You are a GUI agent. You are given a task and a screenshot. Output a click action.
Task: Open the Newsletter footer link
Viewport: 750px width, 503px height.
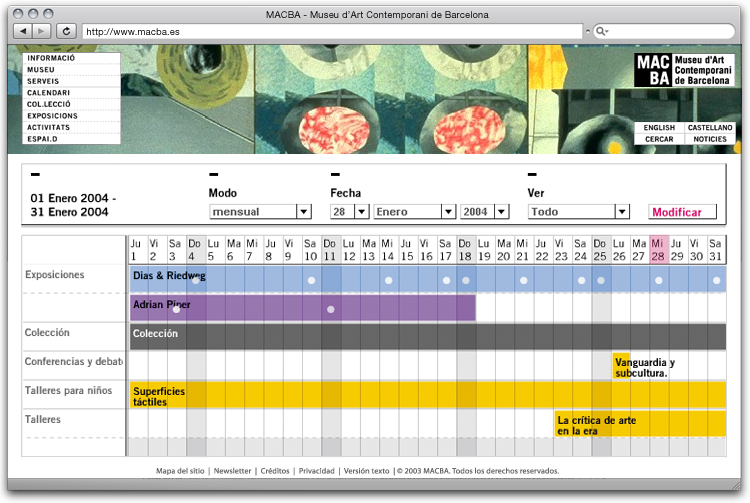(232, 470)
